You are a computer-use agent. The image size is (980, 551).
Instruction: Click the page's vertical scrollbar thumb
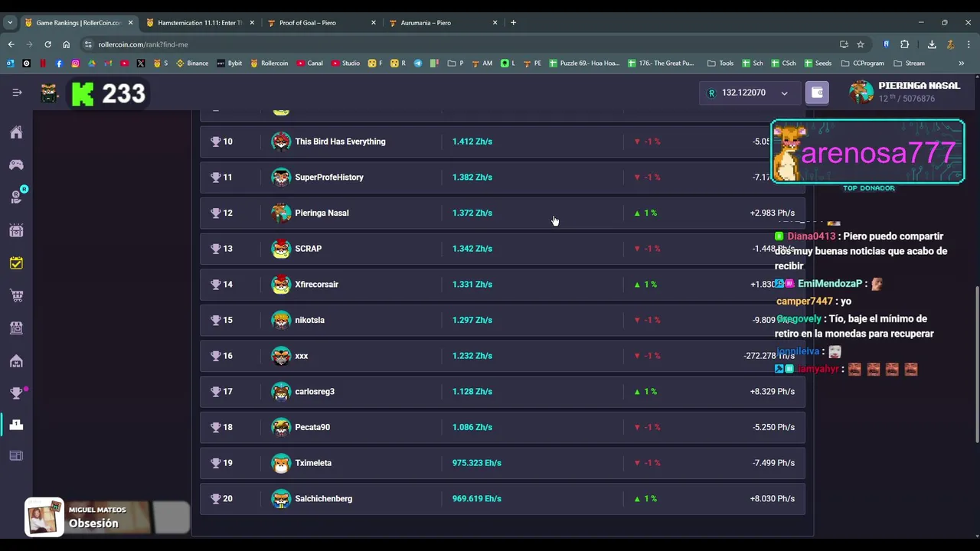(976, 364)
